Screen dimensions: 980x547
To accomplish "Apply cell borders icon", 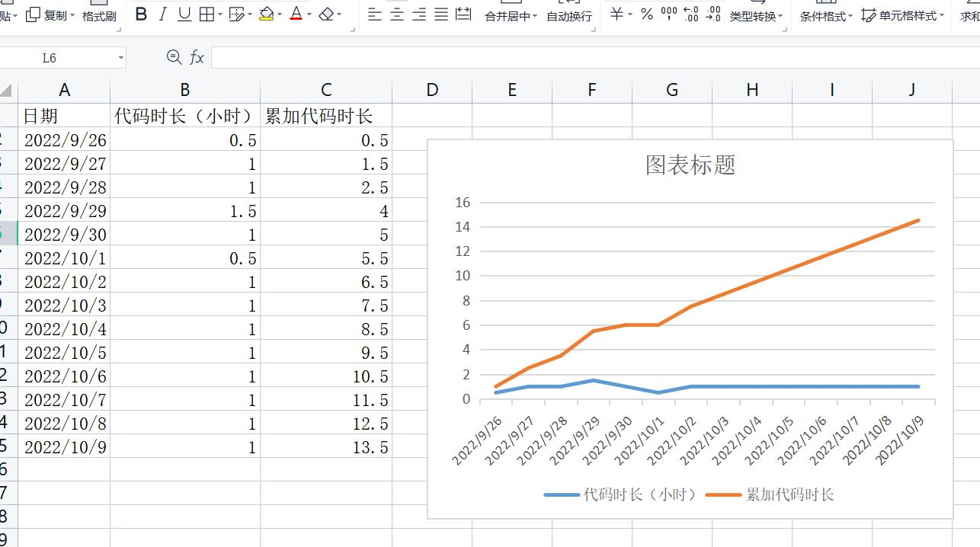I will tap(207, 14).
